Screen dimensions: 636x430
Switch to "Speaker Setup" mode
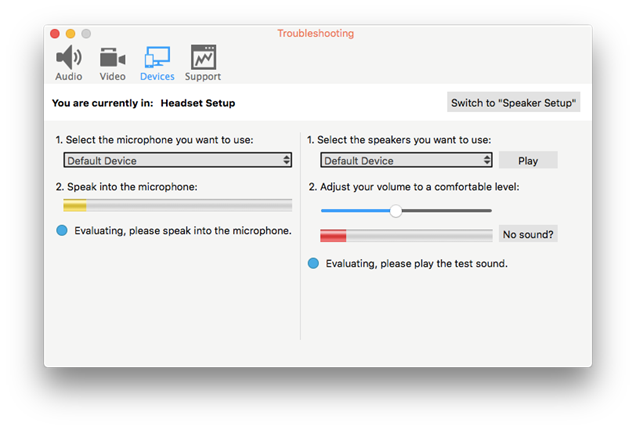point(514,103)
